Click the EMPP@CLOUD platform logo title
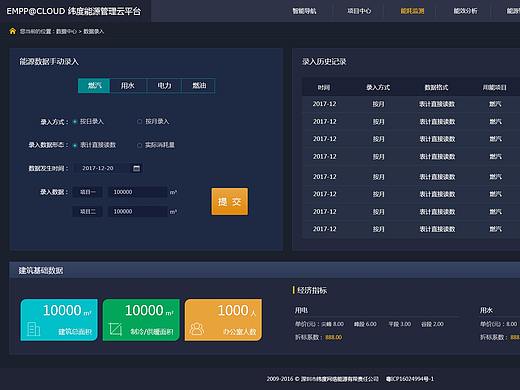520x390 pixels. coord(74,11)
